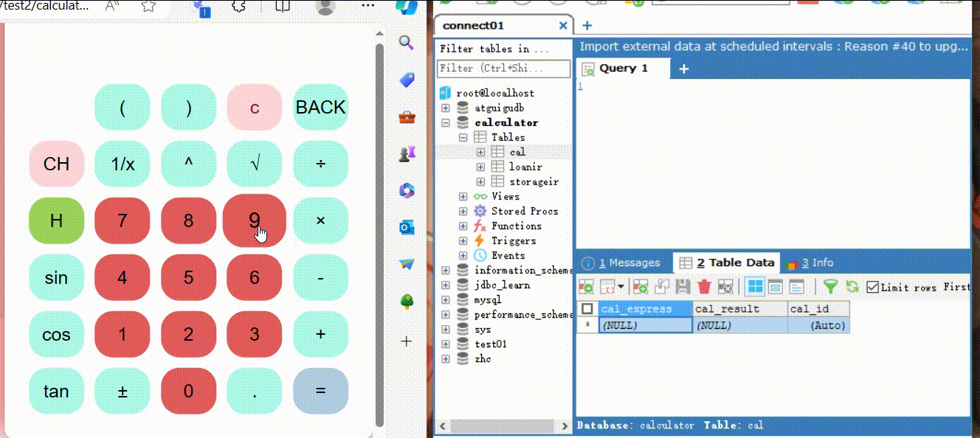Click the Edge sidebar search magnifier icon
The height and width of the screenshot is (438, 980).
(x=407, y=42)
